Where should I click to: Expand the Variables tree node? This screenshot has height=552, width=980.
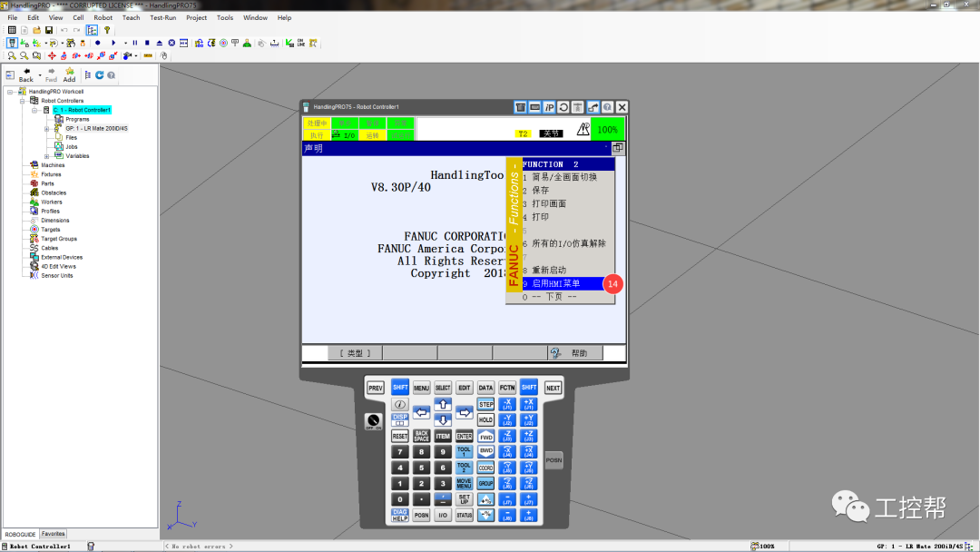(47, 156)
